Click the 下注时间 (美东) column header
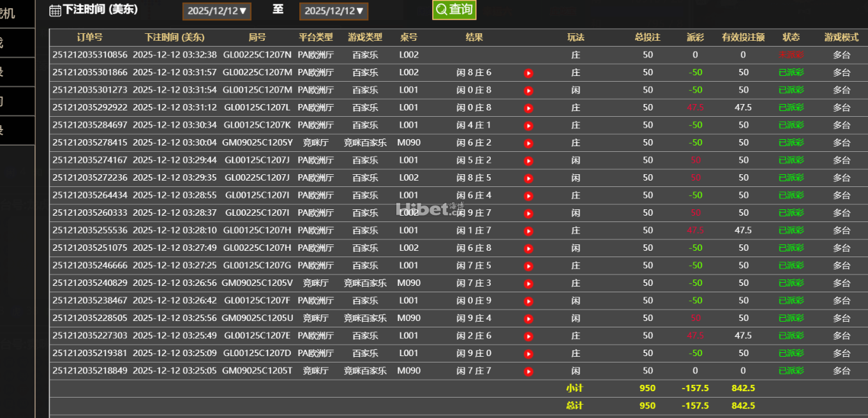 174,38
